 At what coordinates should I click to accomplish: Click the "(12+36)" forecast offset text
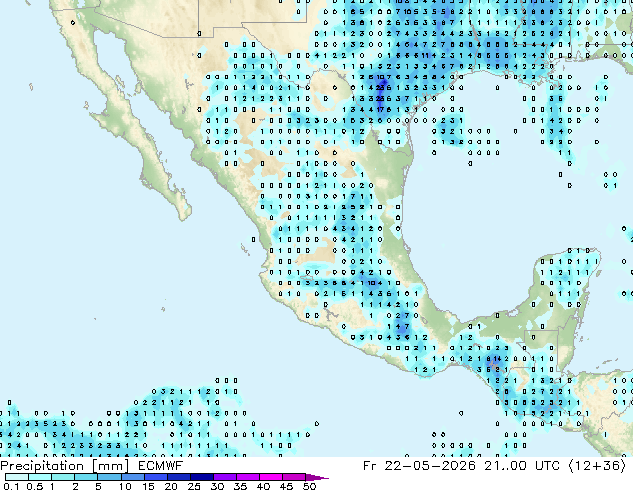click(x=598, y=466)
